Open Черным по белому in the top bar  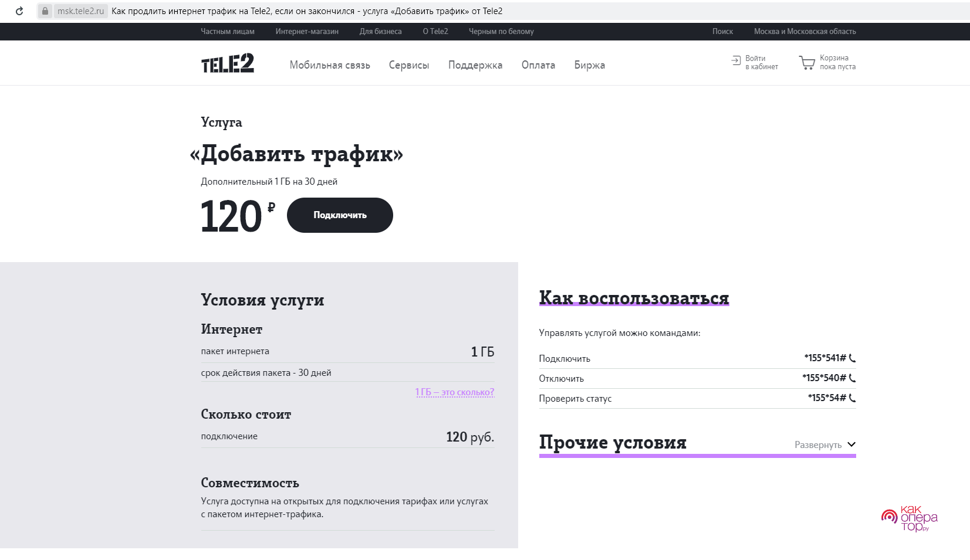point(501,32)
